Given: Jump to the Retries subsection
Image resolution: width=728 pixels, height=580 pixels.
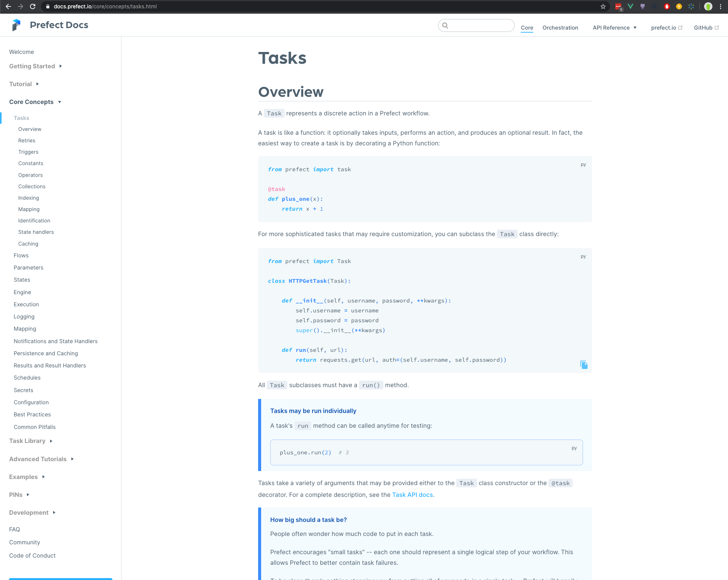Looking at the screenshot, I should (27, 140).
